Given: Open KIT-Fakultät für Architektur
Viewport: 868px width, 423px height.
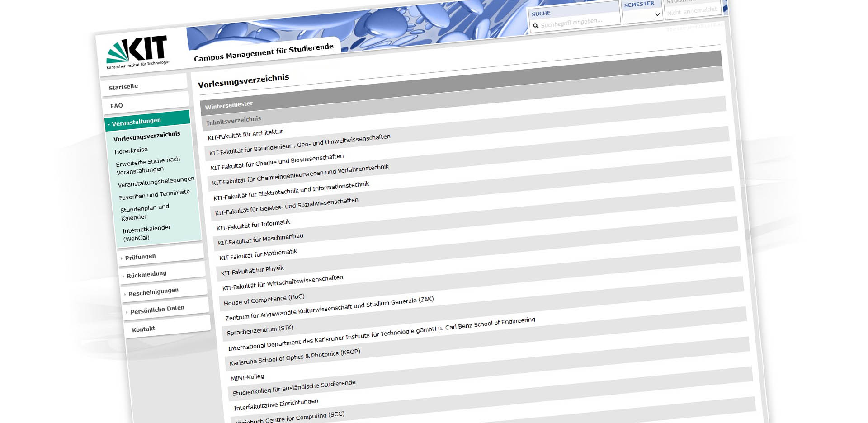Looking at the screenshot, I should pyautogui.click(x=245, y=135).
